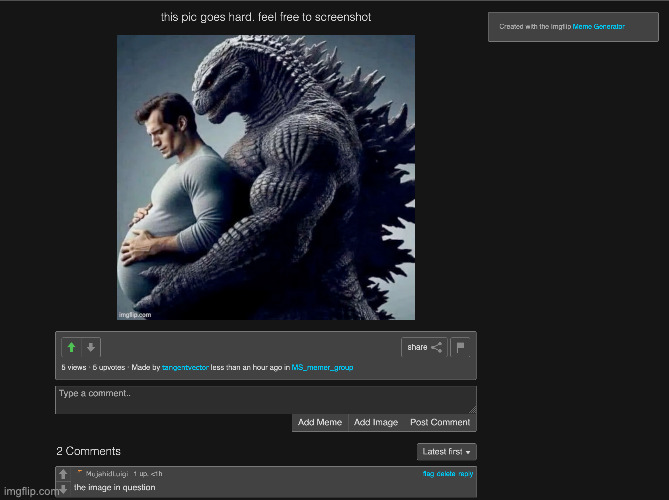Upvote the meme with the green arrow

tap(71, 347)
